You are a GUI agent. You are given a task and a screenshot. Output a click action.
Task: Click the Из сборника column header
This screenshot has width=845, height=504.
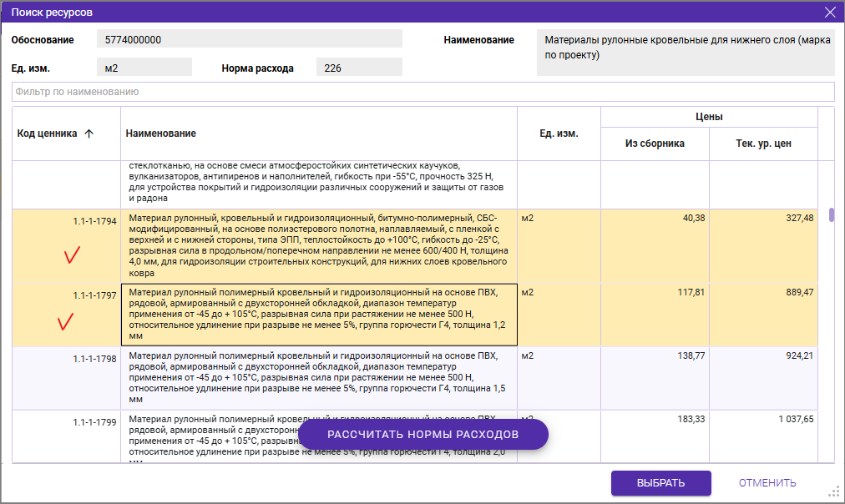[x=655, y=144]
